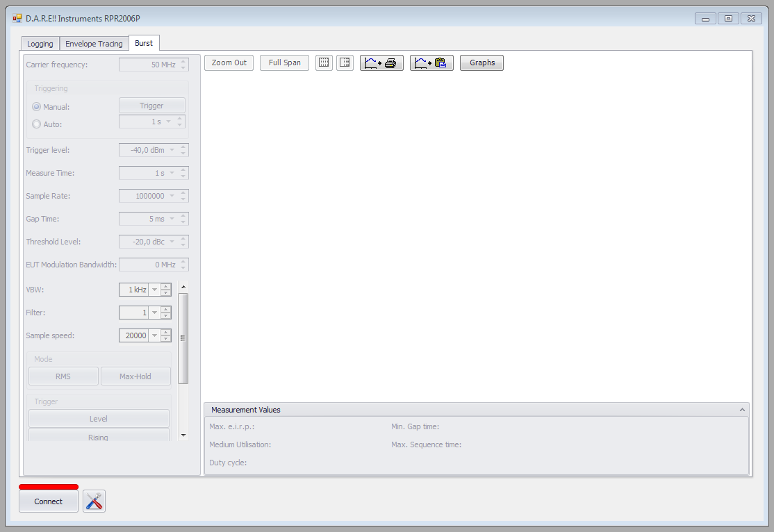774x532 pixels.
Task: Increase VBW with the up stepper
Action: click(166, 287)
